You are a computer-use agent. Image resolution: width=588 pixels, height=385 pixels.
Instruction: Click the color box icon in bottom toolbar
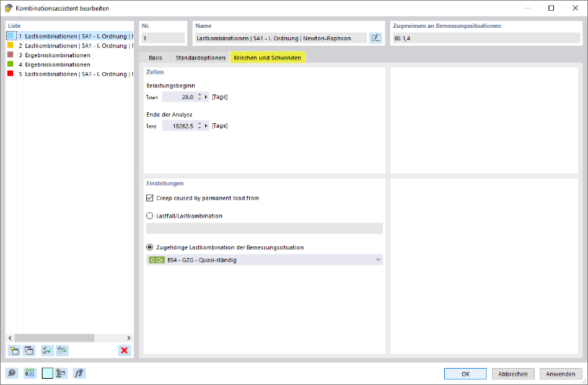click(47, 373)
